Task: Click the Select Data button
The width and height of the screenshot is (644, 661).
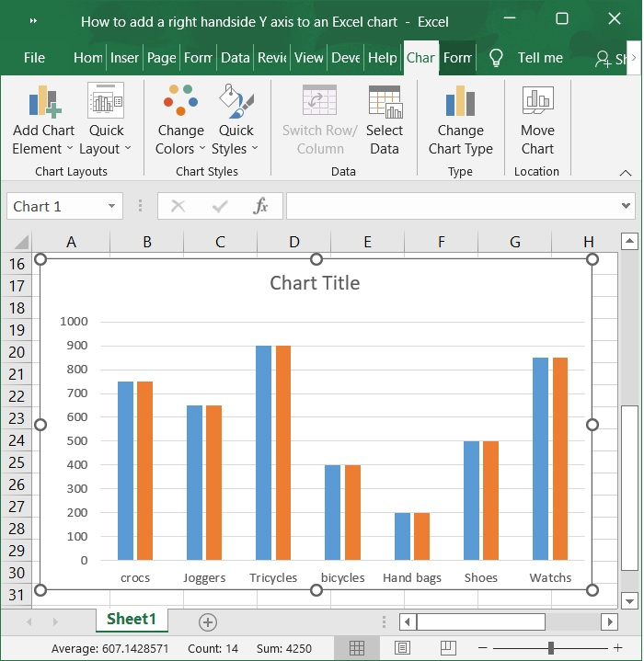Action: coord(385,120)
